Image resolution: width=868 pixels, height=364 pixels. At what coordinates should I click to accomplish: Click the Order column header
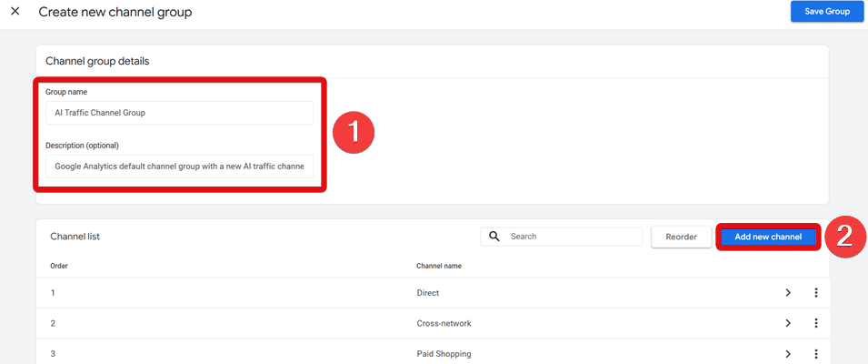(x=59, y=266)
